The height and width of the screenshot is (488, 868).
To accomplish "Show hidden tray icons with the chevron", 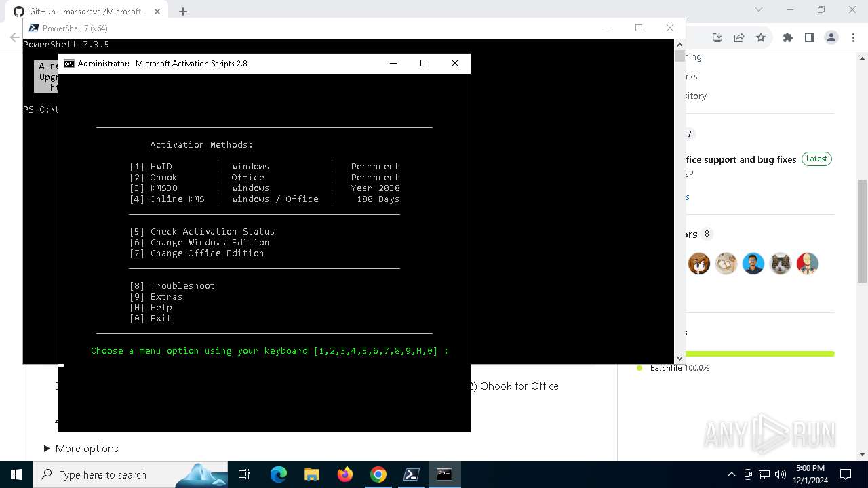I will [x=731, y=474].
